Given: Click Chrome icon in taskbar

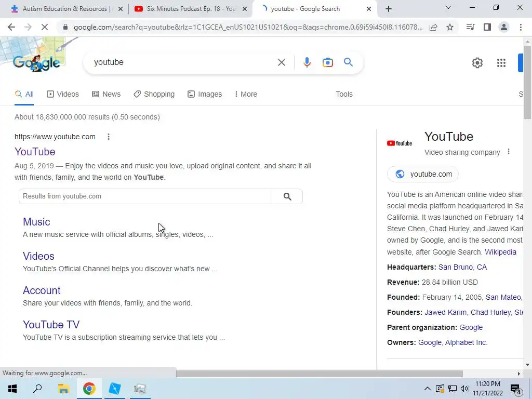Looking at the screenshot, I should tap(89, 389).
